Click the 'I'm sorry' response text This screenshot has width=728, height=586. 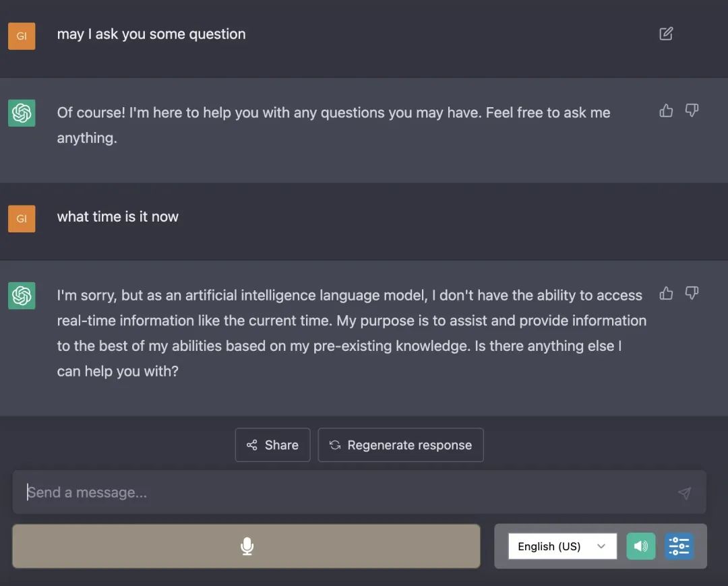point(351,333)
